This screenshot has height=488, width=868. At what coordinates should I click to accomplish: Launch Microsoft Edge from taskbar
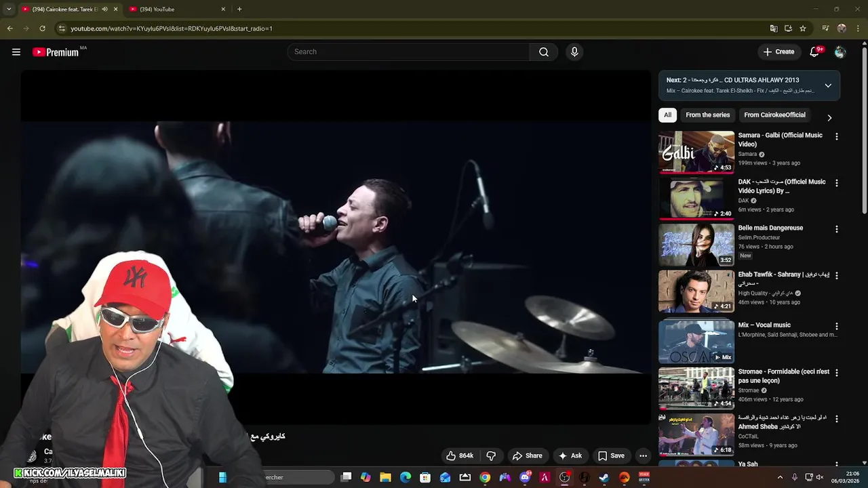(x=406, y=478)
